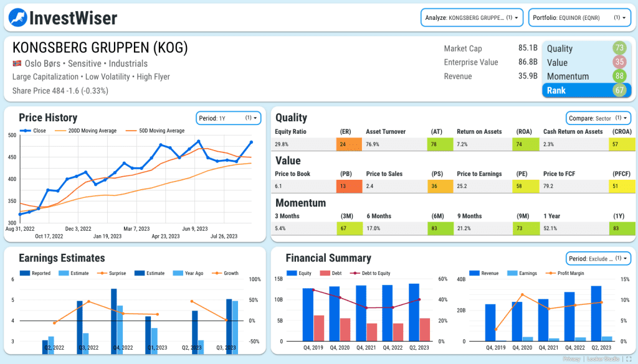Screen dimensions: 638x364
Task: Click the 3 Months momentum score 67
Action: click(x=350, y=228)
